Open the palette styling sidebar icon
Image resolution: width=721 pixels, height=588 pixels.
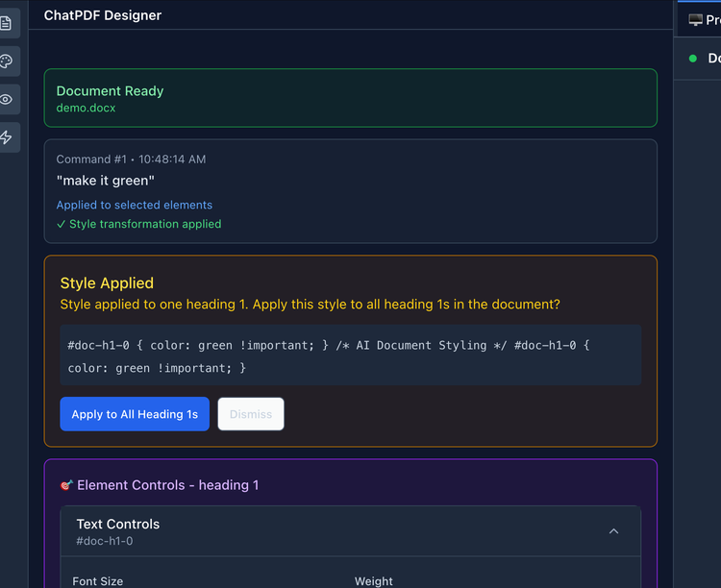pyautogui.click(x=6, y=61)
